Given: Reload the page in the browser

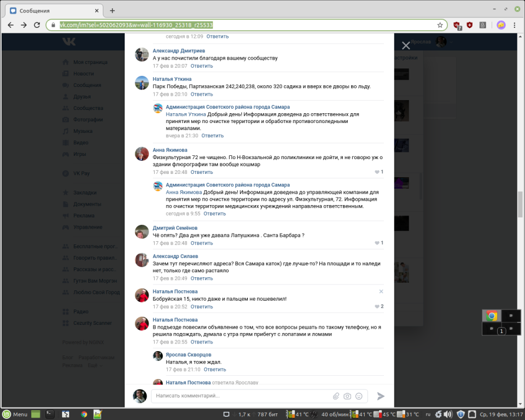Looking at the screenshot, I should tap(37, 25).
